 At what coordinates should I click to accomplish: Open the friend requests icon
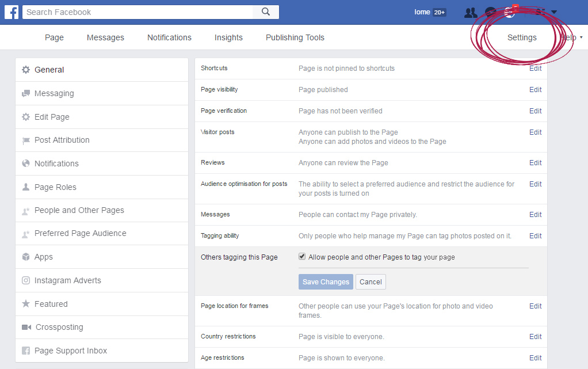coord(471,13)
